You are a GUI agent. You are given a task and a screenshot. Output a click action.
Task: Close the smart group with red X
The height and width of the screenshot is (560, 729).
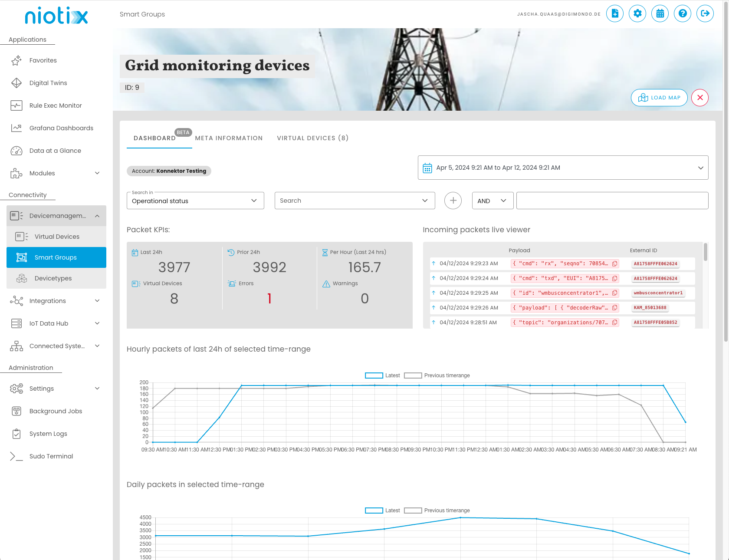[699, 98]
